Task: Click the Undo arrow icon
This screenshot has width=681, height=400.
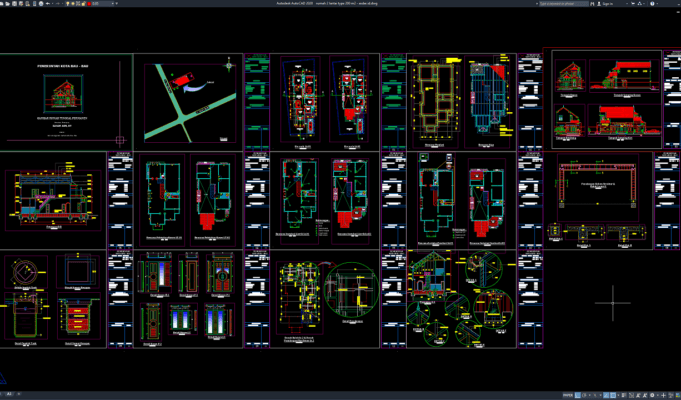Action: coord(48,4)
